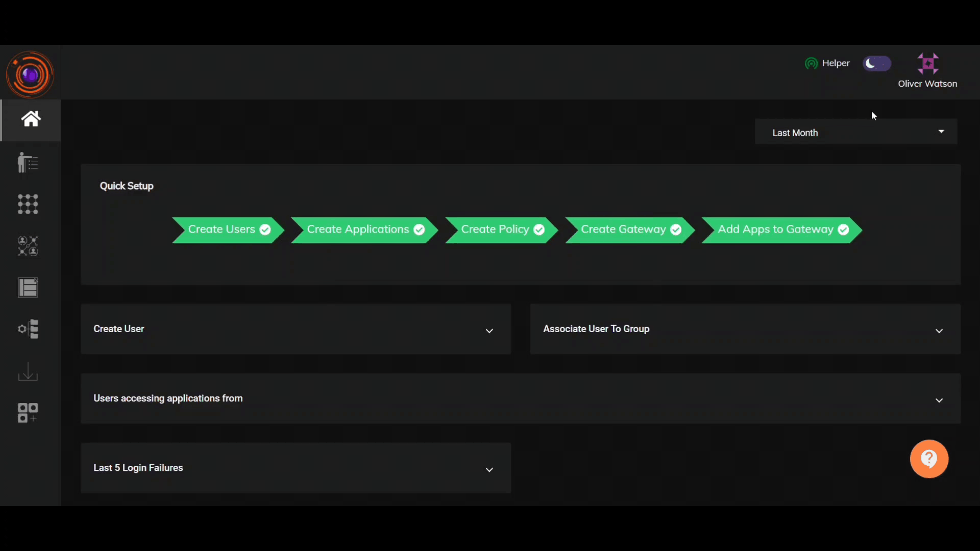Expand the Create User section
This screenshot has width=980, height=551.
(489, 330)
